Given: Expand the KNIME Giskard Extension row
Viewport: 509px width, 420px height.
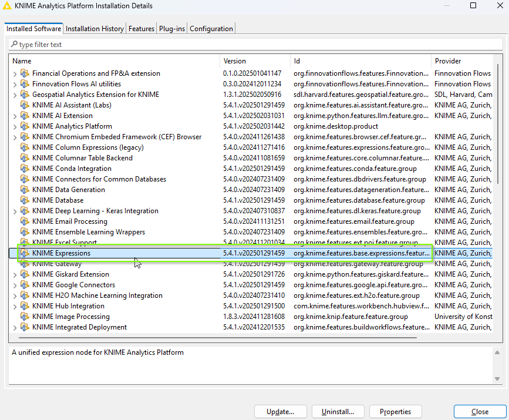Looking at the screenshot, I should tap(15, 275).
